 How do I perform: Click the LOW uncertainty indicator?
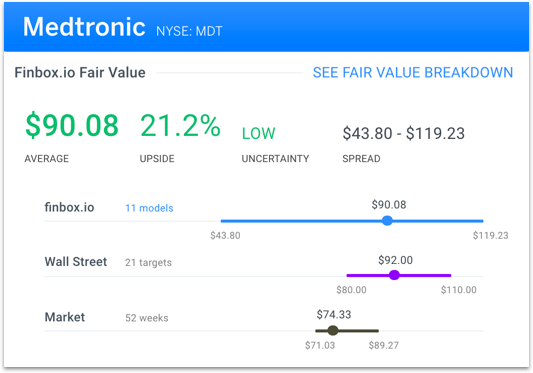point(258,133)
